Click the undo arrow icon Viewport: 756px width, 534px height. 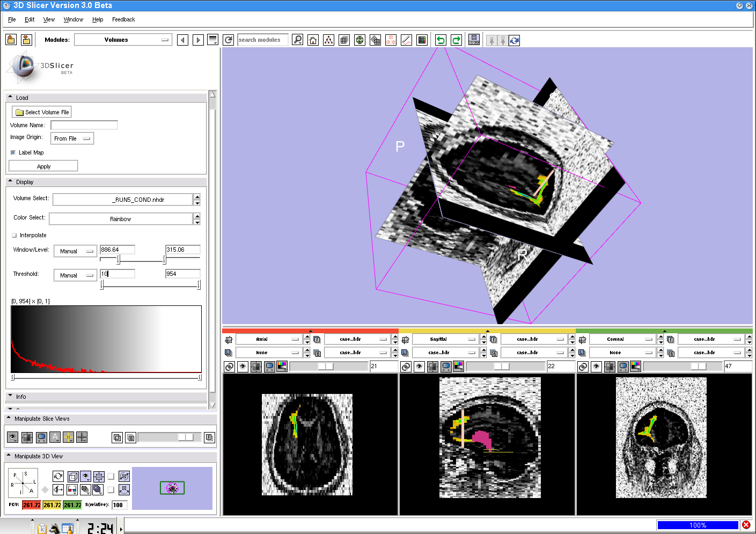[x=441, y=40]
